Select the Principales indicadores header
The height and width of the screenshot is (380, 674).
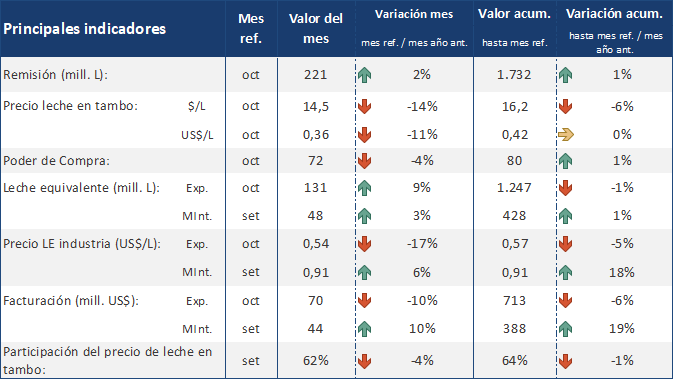pos(85,29)
